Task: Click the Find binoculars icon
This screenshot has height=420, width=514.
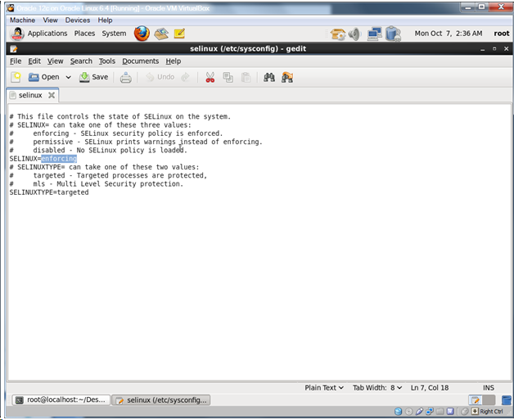Action: click(x=268, y=77)
